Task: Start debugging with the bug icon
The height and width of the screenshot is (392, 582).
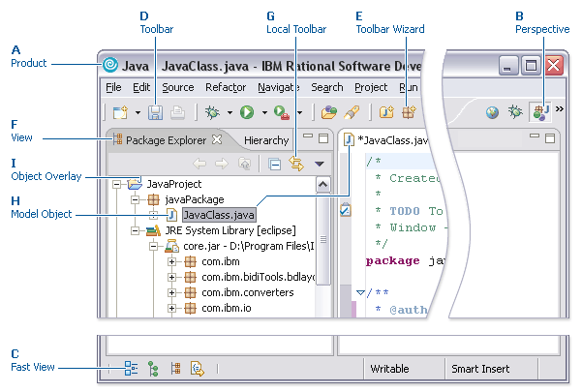Action: tap(212, 112)
